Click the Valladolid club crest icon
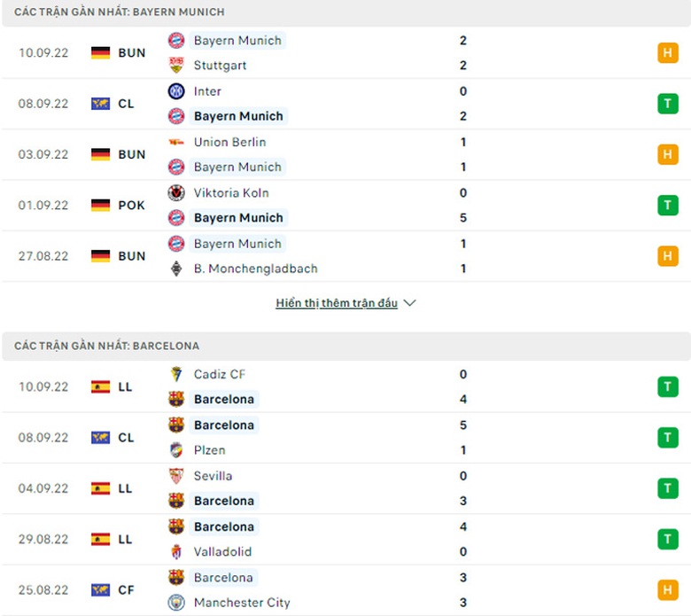The width and height of the screenshot is (691, 616). [x=176, y=551]
